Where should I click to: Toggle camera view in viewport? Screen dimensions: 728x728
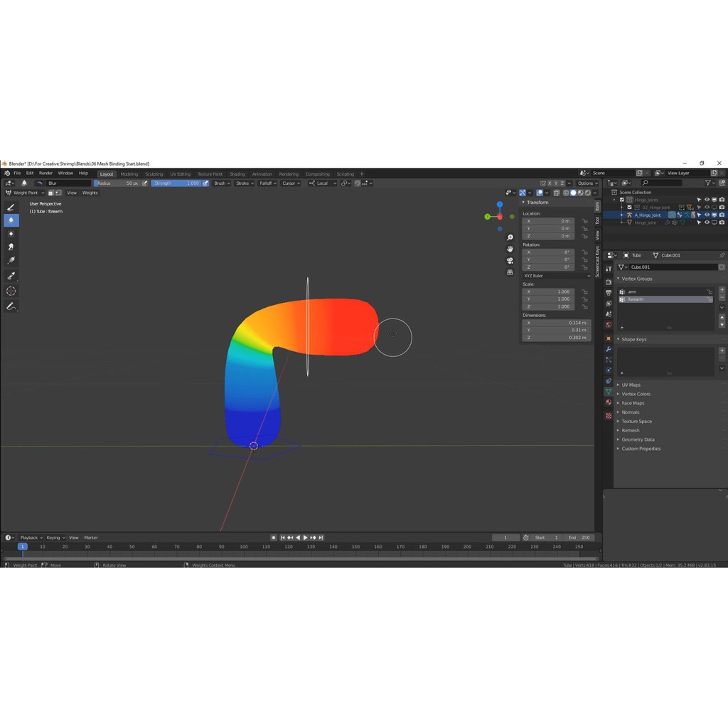[x=510, y=260]
